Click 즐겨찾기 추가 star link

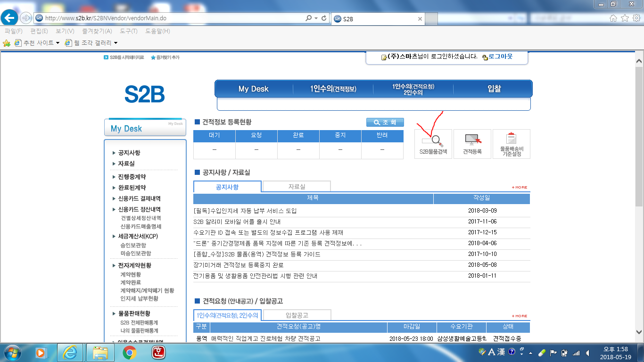(165, 58)
